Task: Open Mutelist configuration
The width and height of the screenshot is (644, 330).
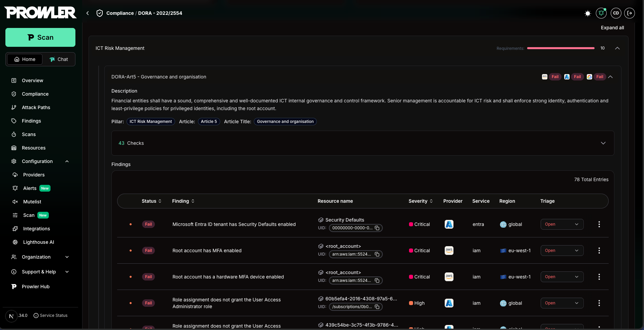Action: 32,202
